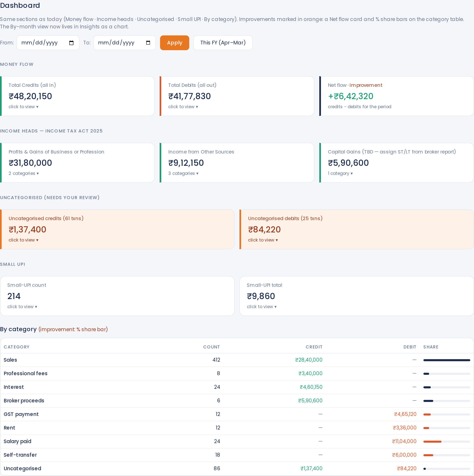The height and width of the screenshot is (476, 474).
Task: Expand Uncategorised credits click to view
Action: coord(24,240)
